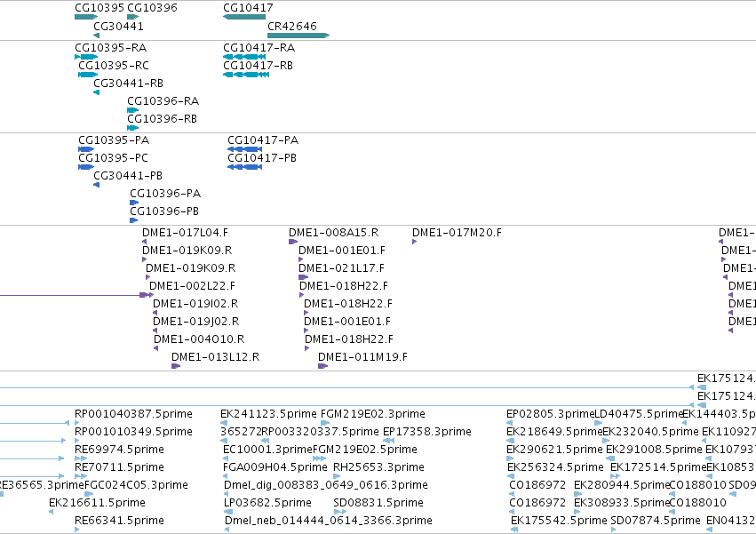The height and width of the screenshot is (534, 756).
Task: Open EST SD07874.5prime
Action: click(x=656, y=521)
